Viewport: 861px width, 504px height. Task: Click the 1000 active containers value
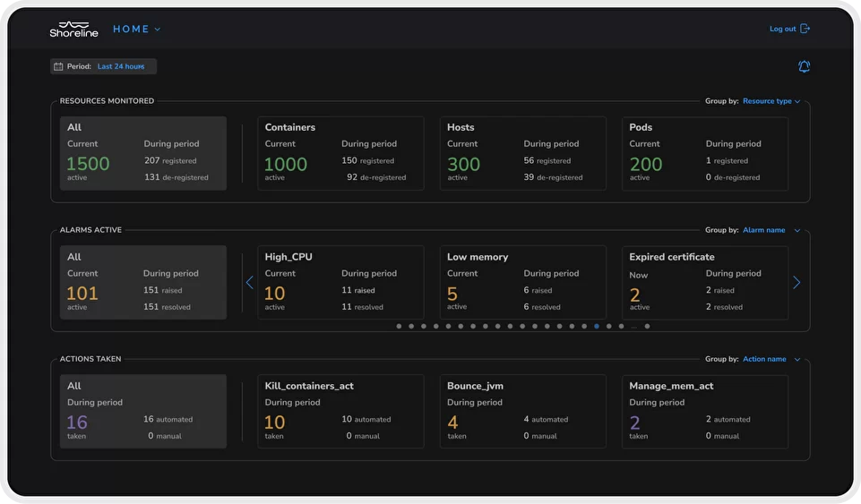286,164
